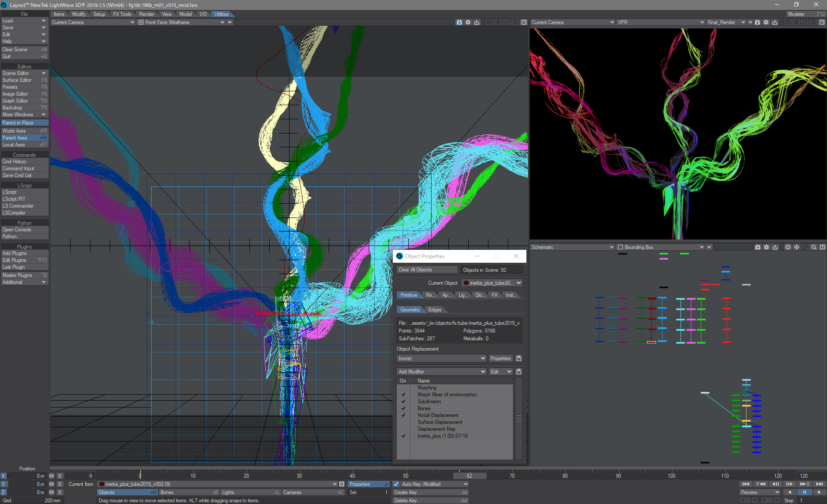Click the Clear All Objects button
827x504 pixels.
(415, 270)
